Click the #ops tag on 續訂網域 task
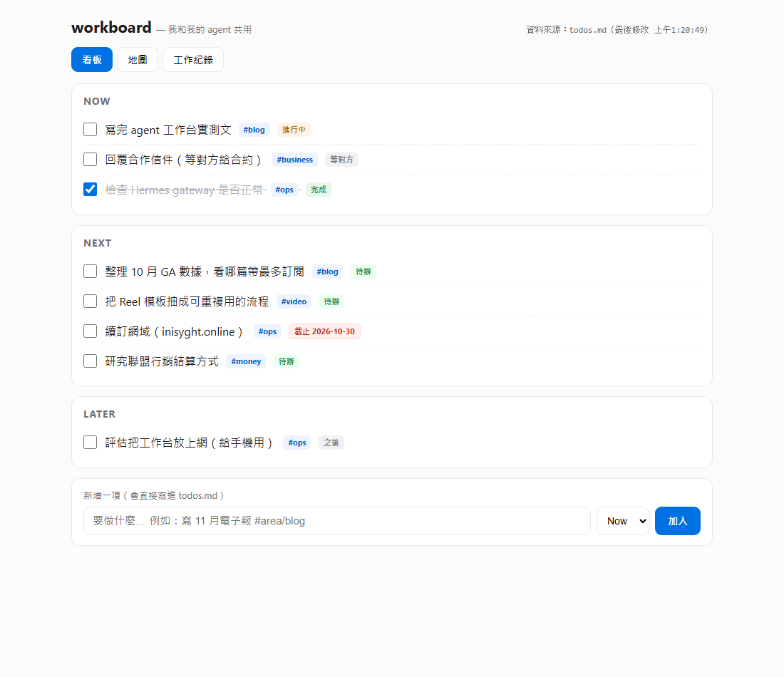784x677 pixels. tap(267, 332)
